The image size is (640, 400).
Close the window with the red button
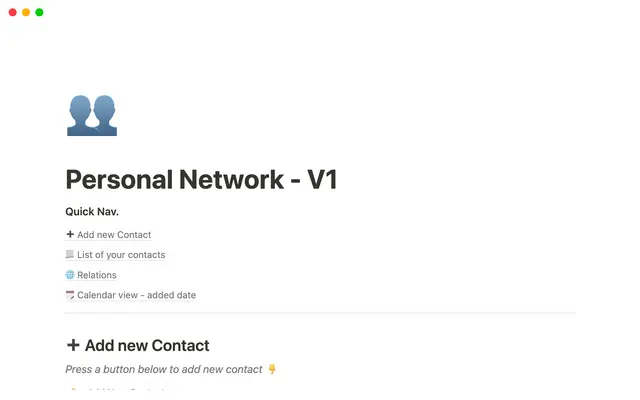11,12
